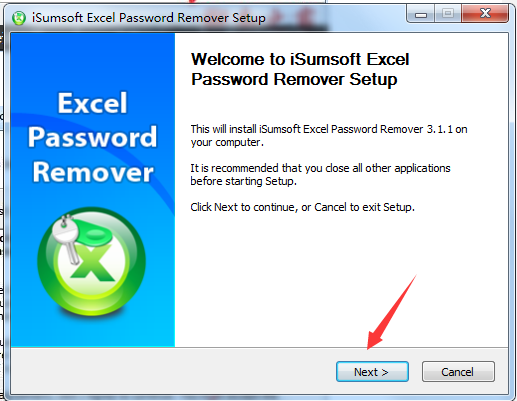Click the greyed-out maximize button
517x401 pixels.
[448, 14]
